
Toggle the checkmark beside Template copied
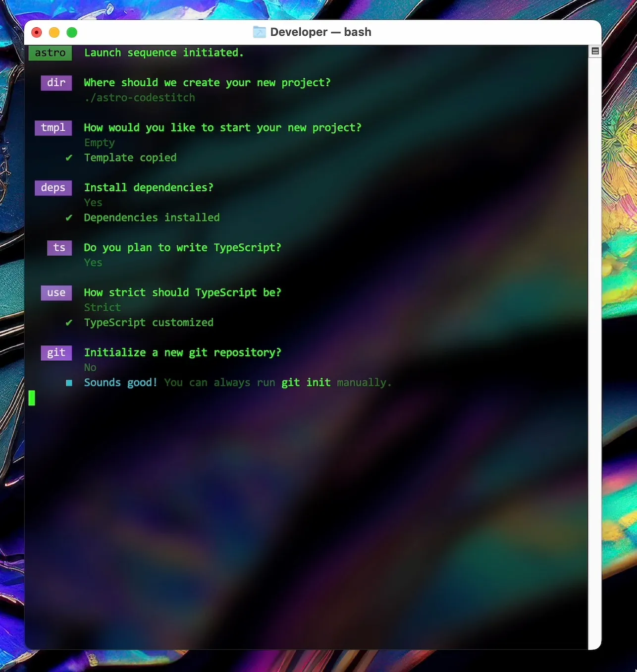[x=69, y=158]
